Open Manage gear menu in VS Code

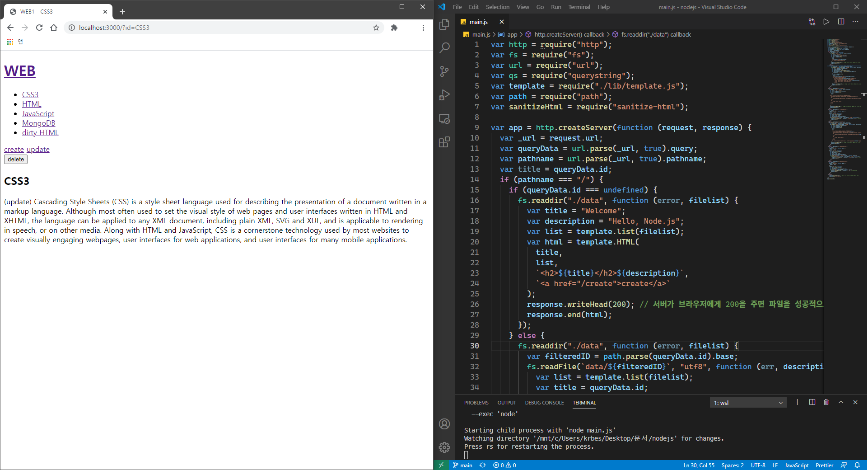(x=444, y=447)
